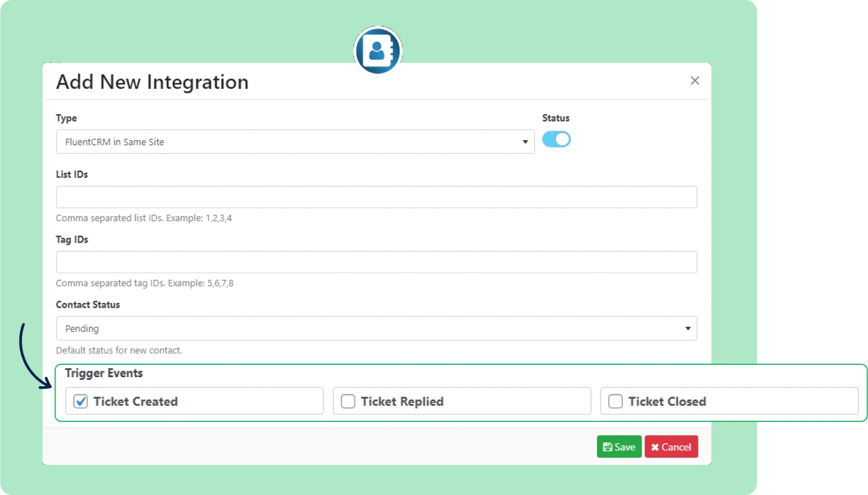Open the Contact Status dropdown showing Pending

[x=376, y=328]
